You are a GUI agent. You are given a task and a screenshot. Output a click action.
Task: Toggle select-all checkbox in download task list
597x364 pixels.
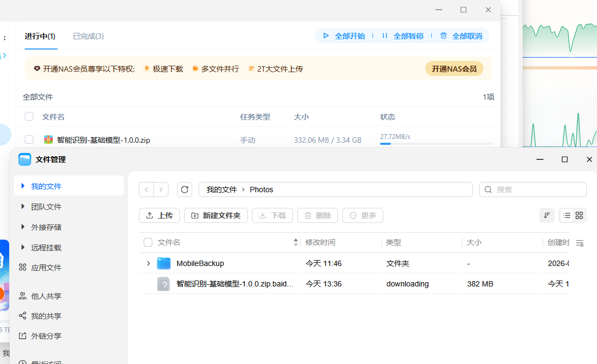tap(29, 116)
